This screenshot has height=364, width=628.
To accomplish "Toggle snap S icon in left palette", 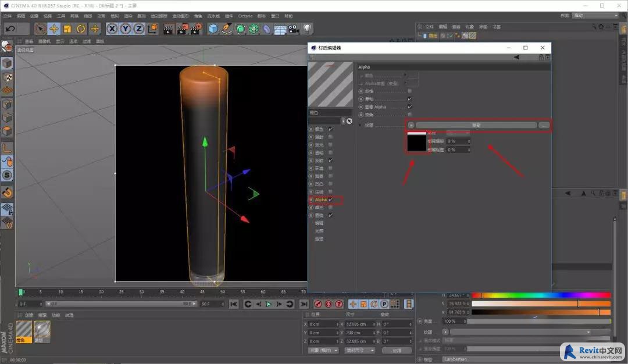I will point(7,175).
